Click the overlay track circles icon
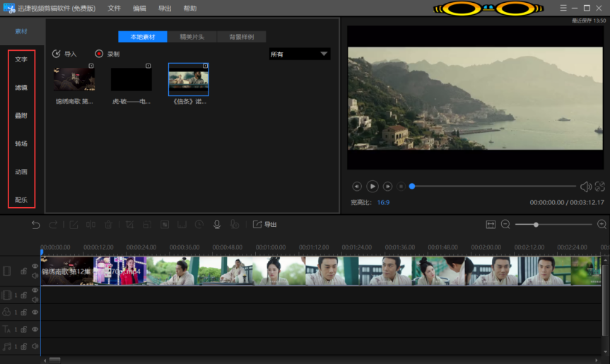Viewport: 610px width, 364px height. coord(6,312)
